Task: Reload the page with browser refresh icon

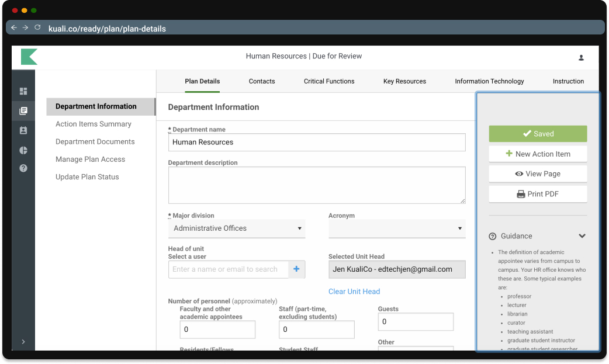Action: (38, 27)
